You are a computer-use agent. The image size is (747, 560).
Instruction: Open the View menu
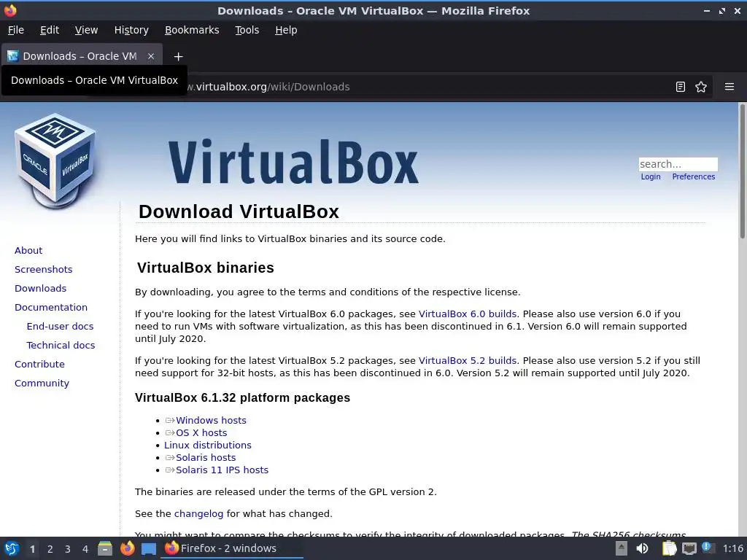click(86, 30)
